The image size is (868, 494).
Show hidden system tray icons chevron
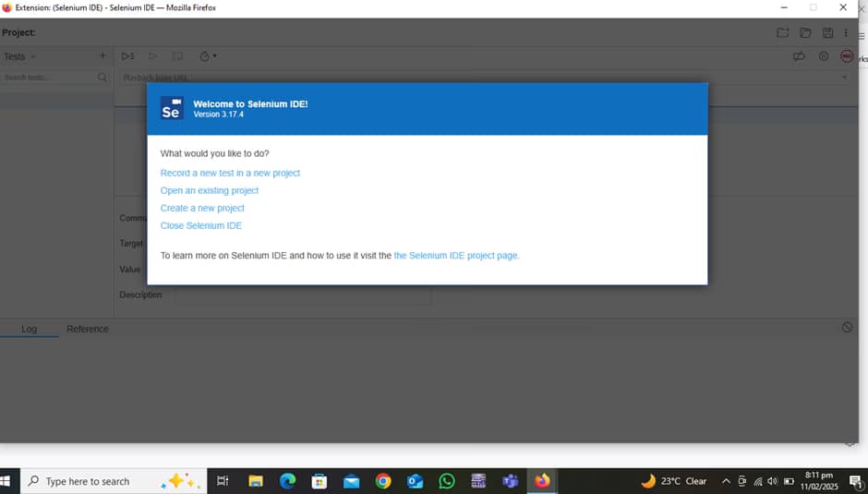tap(726, 481)
